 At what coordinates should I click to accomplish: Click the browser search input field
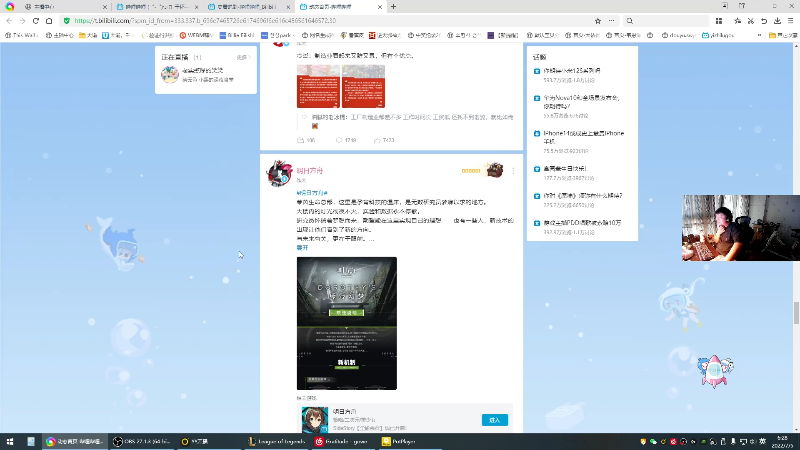[x=671, y=21]
